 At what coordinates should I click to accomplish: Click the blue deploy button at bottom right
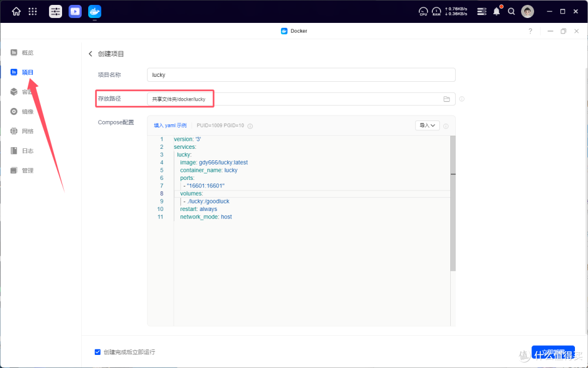(x=553, y=352)
